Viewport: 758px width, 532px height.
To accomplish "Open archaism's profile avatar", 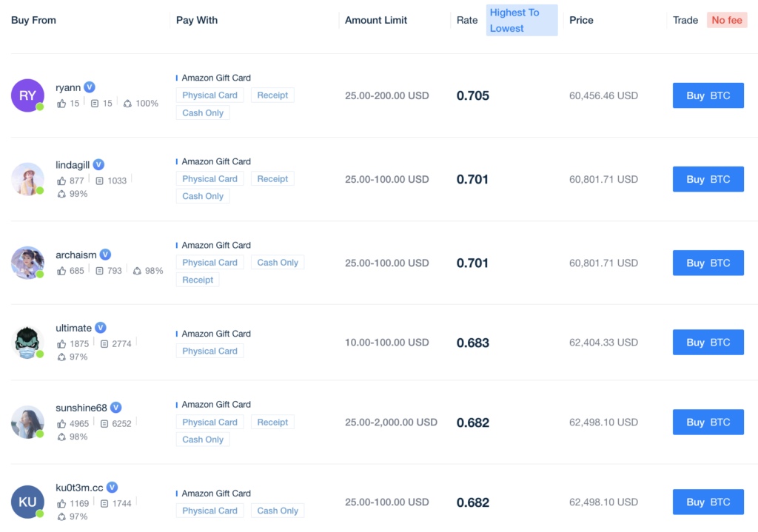I will [27, 263].
